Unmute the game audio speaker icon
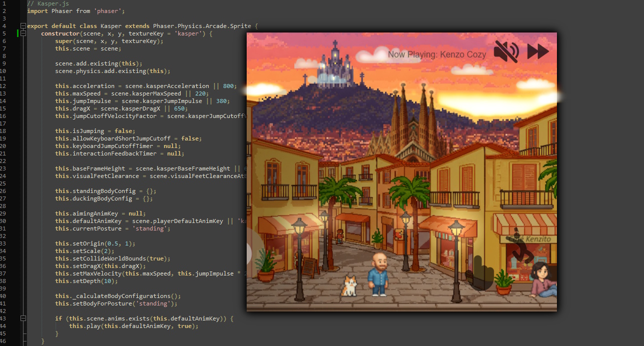 [x=506, y=50]
